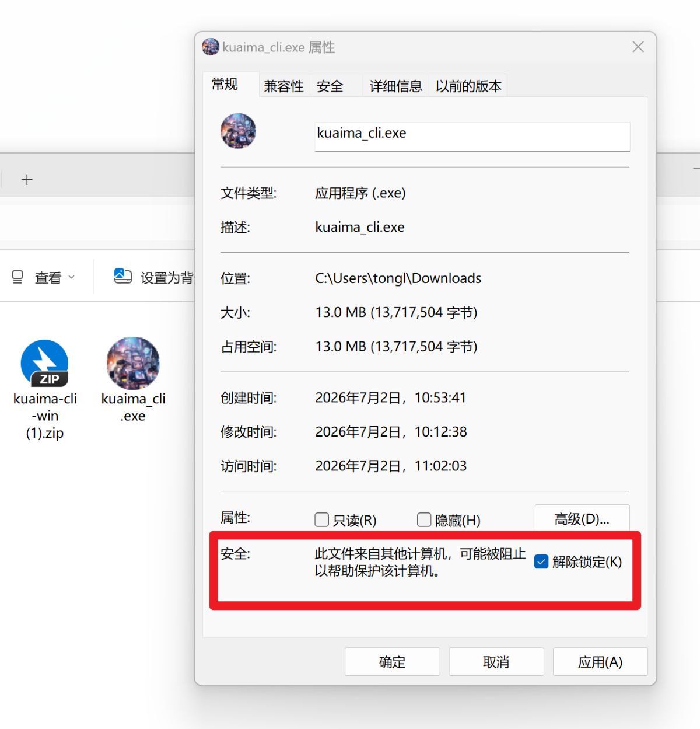Click the modified time 10:12:38 value
This screenshot has width=700, height=729.
(441, 432)
